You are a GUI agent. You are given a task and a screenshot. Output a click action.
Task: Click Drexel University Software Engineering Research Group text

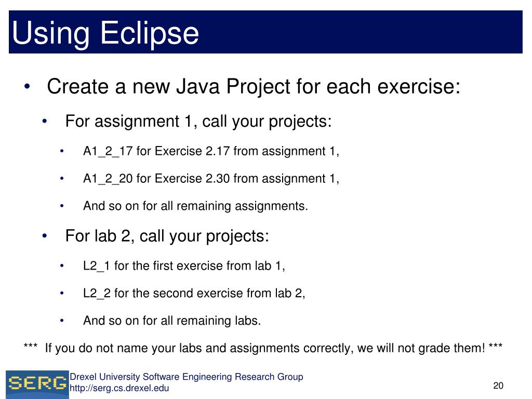click(187, 377)
